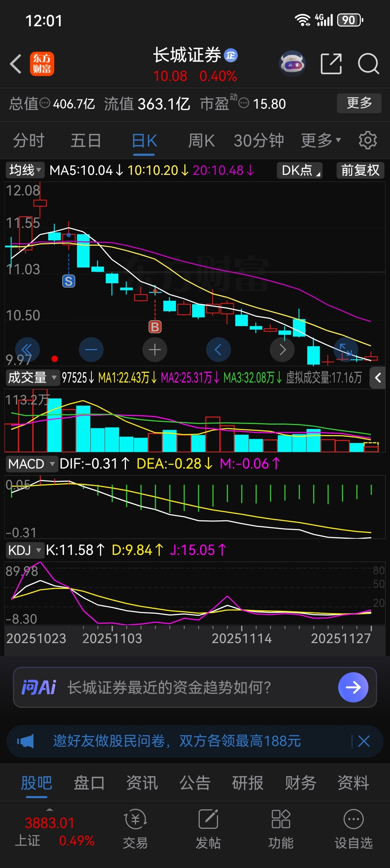Open the 均线 indicator dropdown
Image resolution: width=390 pixels, height=868 pixels.
pyautogui.click(x=25, y=170)
